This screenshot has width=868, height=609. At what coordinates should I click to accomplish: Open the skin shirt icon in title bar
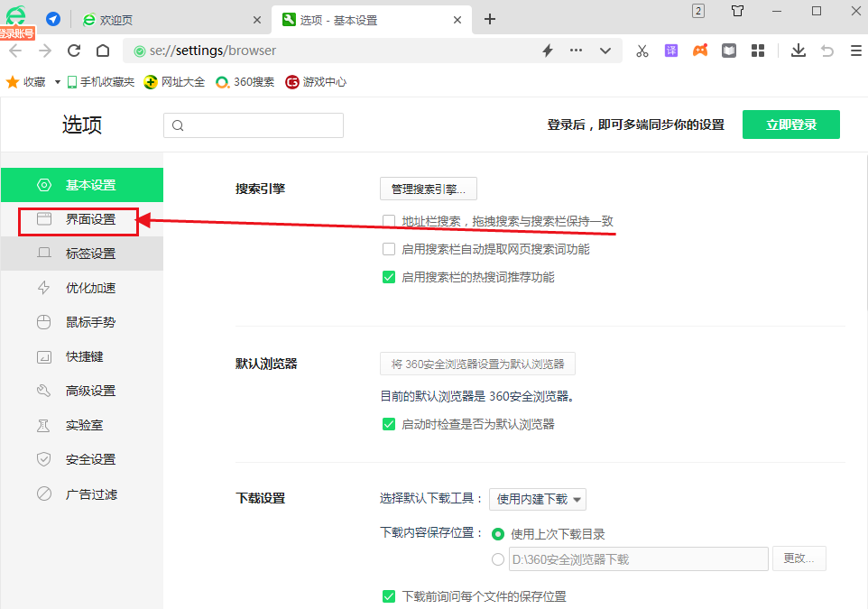737,11
